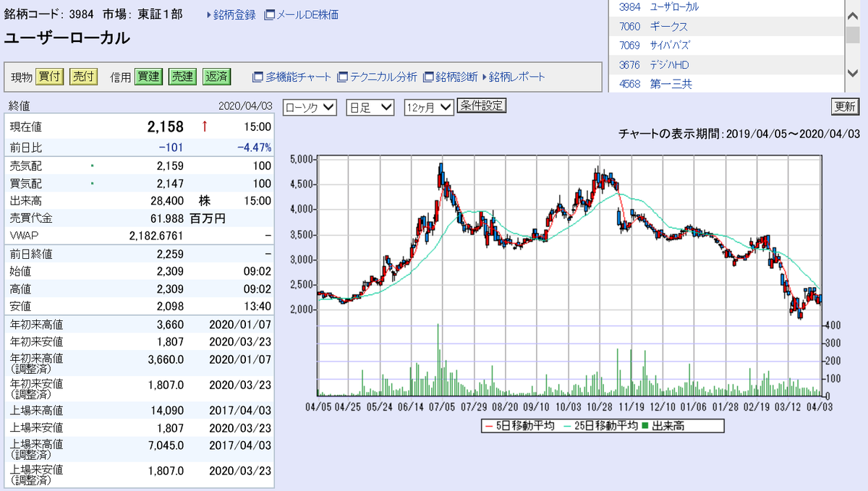Click the 条件設定 button

tap(482, 106)
